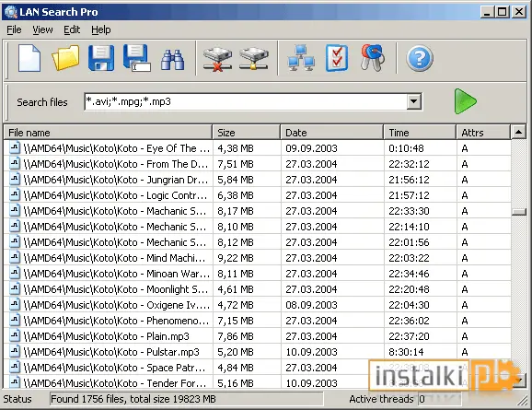This screenshot has height=410, width=532.
Task: Click the vertical scrollbar thumb in results
Action: (x=519, y=212)
